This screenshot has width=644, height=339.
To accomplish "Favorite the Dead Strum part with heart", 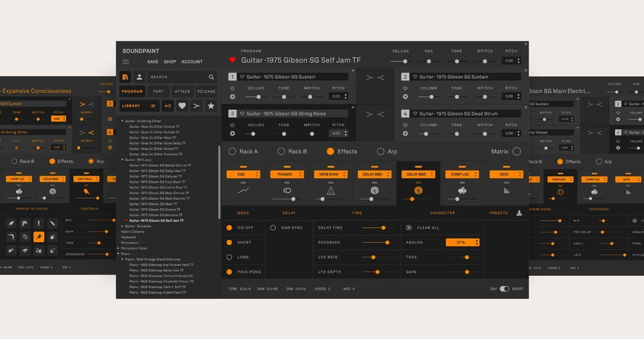I will pos(416,114).
